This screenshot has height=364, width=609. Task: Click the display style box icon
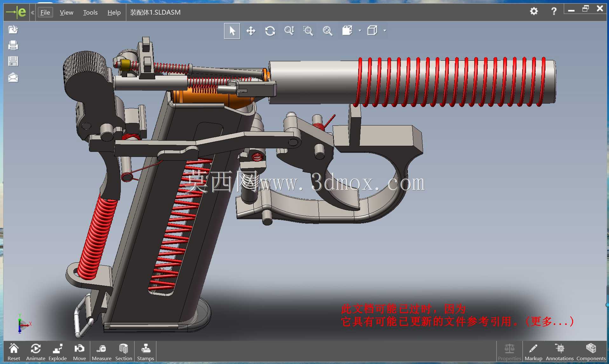pos(372,30)
